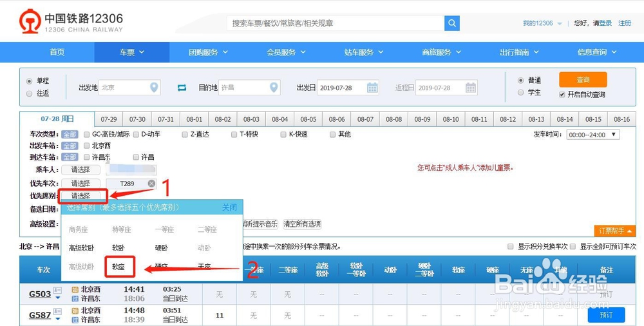The image size is (644, 326).
Task: Click the 12306 China Railway logo
Action: point(71,22)
